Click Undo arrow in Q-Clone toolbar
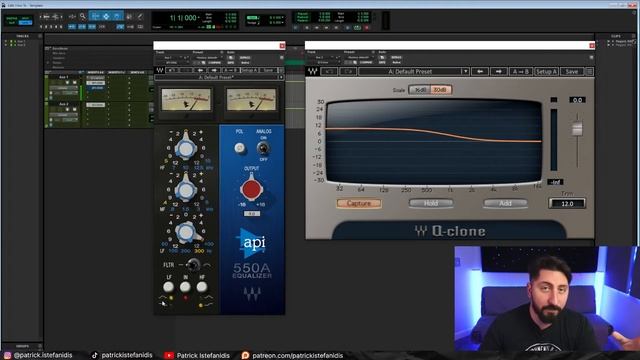640x360 pixels. (x=329, y=71)
